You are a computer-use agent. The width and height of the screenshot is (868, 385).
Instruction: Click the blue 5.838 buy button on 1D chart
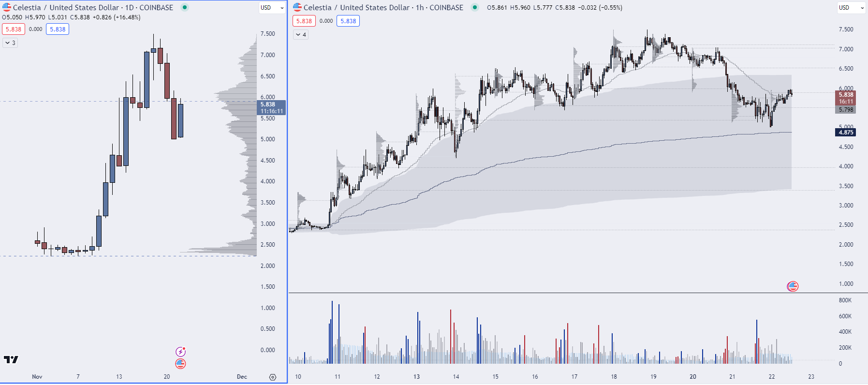[58, 29]
